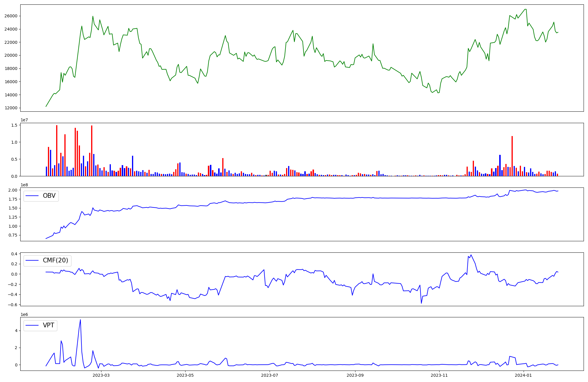Click the 0.4 tick on CMF axis
This screenshot has width=588, height=382.
pos(14,254)
